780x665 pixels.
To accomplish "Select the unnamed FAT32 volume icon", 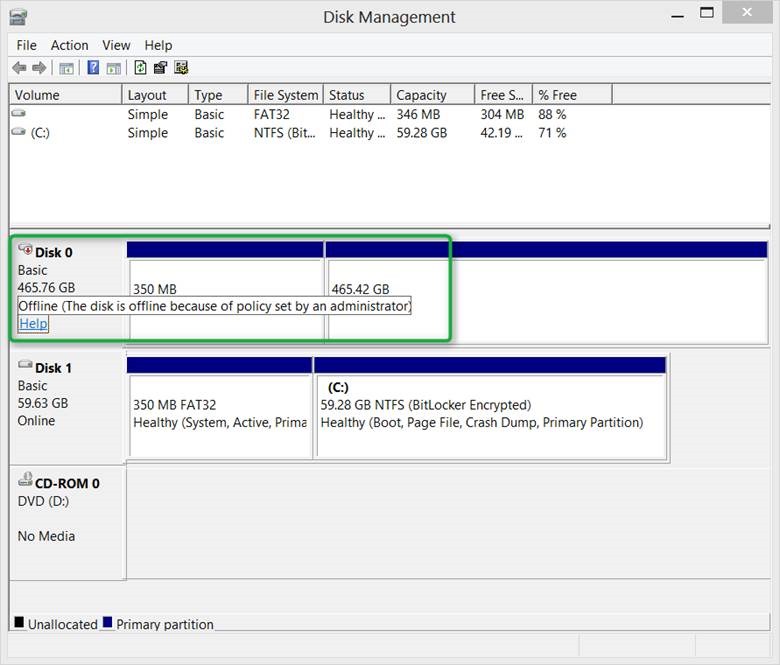I will pos(18,113).
